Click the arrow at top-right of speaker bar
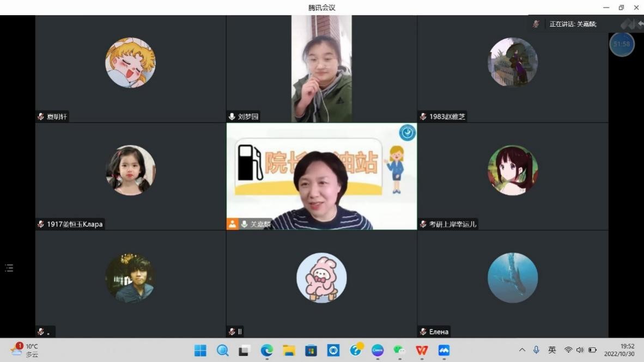The image size is (644, 362). (x=640, y=24)
